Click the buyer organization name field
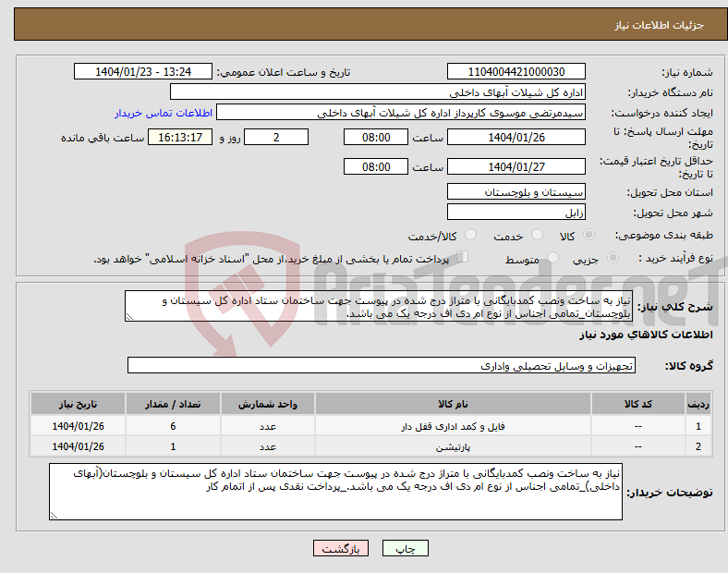728x573 pixels. [x=378, y=91]
